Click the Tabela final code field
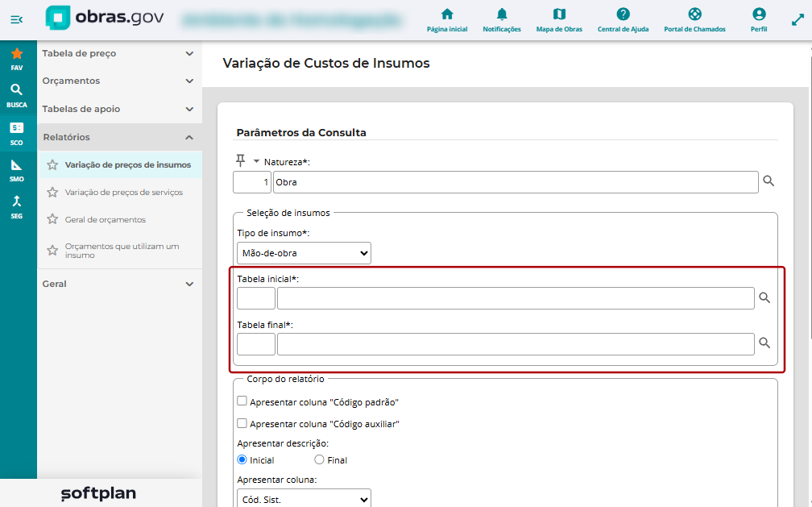Screen dimensions: 812x507 (x=256, y=344)
